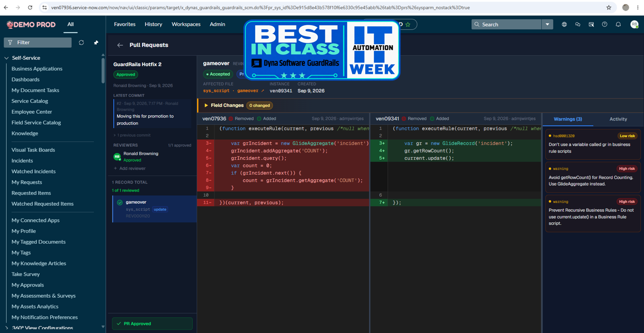The height and width of the screenshot is (333, 644).
Task: Click the funnel icon in Filter box
Action: 10,43
